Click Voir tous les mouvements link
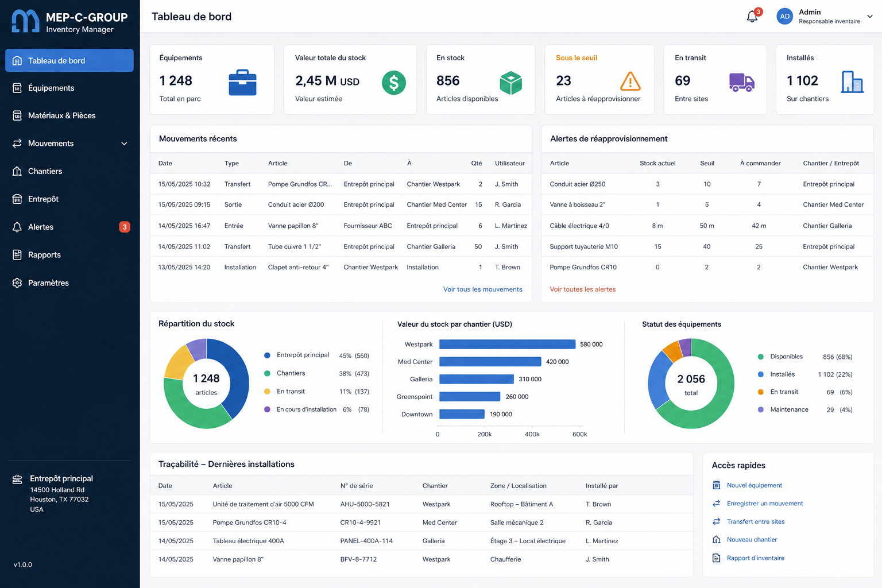This screenshot has height=588, width=882. [x=482, y=289]
